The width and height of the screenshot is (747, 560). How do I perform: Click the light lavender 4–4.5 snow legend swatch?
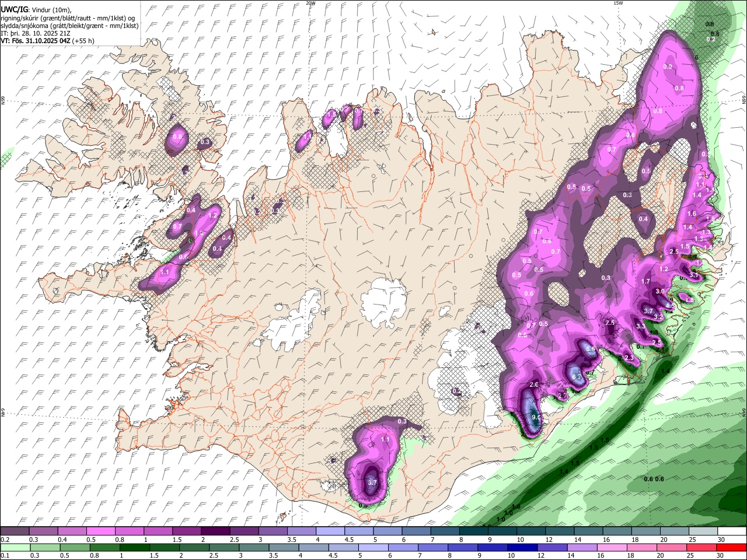(x=329, y=531)
